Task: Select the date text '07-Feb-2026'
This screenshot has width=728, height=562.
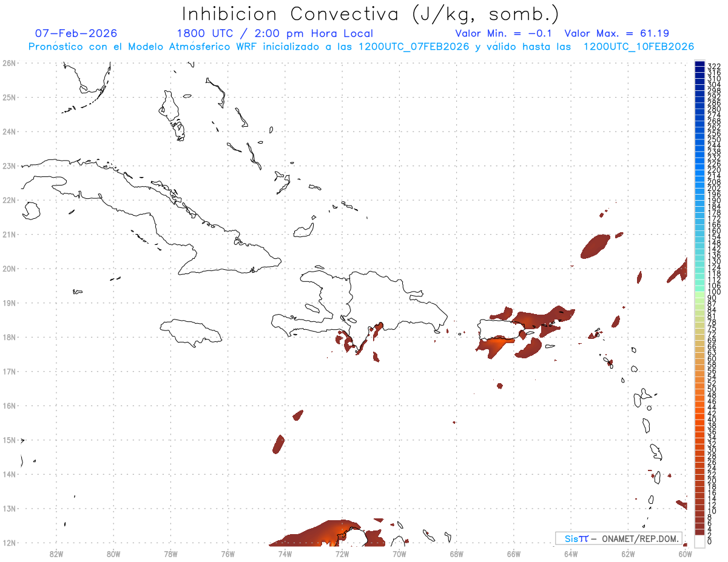Action: click(x=76, y=33)
